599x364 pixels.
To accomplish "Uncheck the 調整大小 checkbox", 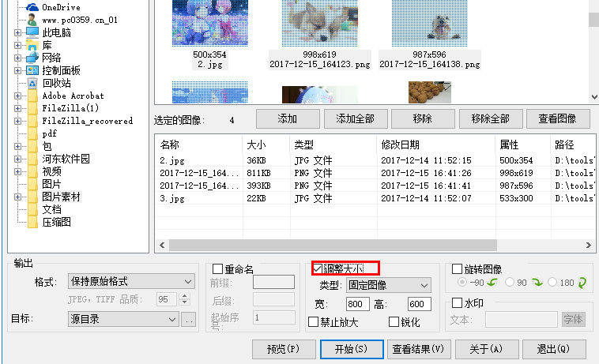I will (x=317, y=268).
